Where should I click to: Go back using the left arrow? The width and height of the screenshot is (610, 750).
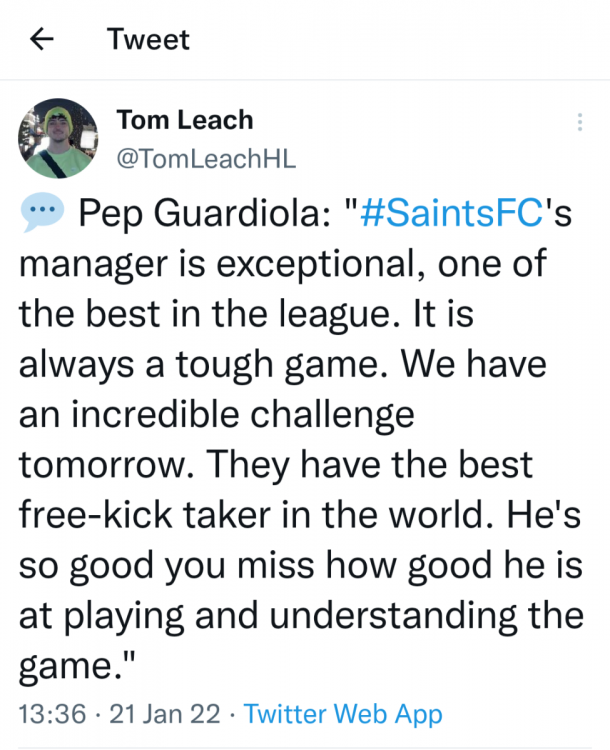[x=41, y=39]
